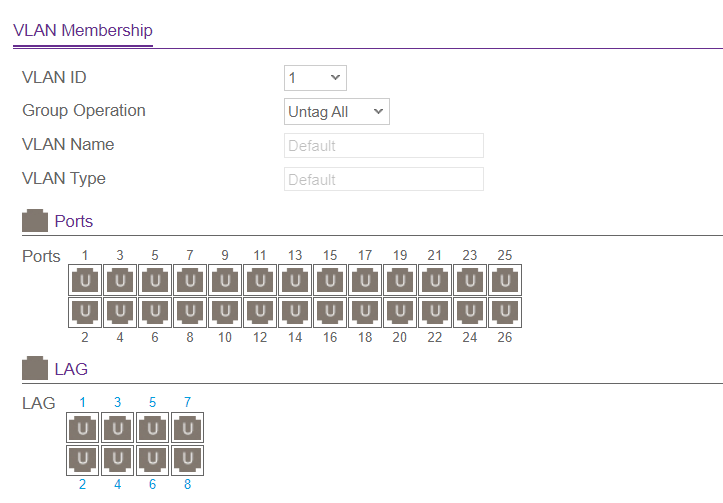
Task: Toggle membership of LAG 5
Action: point(153,428)
